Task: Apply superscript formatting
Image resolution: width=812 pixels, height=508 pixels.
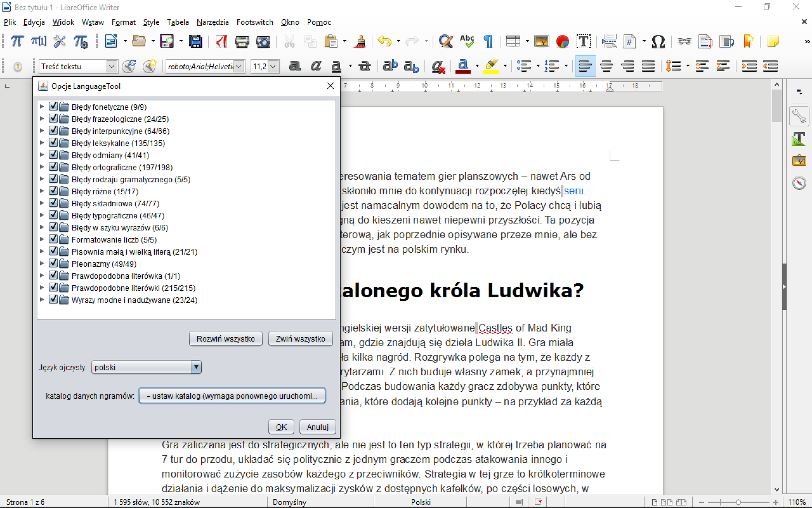Action: pyautogui.click(x=390, y=66)
